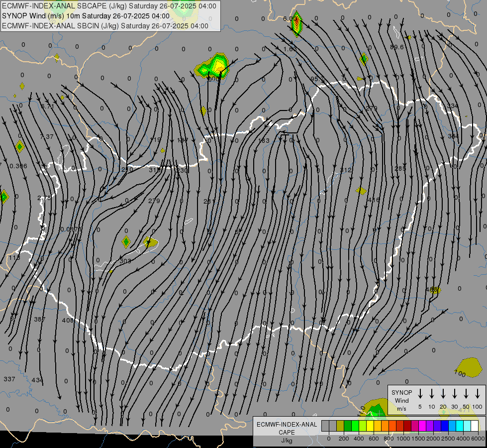The image size is (487, 448).
Task: Click the 7.37 value on the map
Action: point(47,136)
